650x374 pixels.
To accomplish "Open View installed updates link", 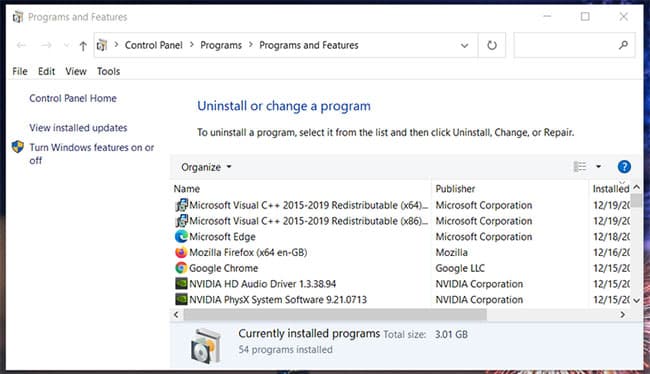I will pyautogui.click(x=78, y=128).
